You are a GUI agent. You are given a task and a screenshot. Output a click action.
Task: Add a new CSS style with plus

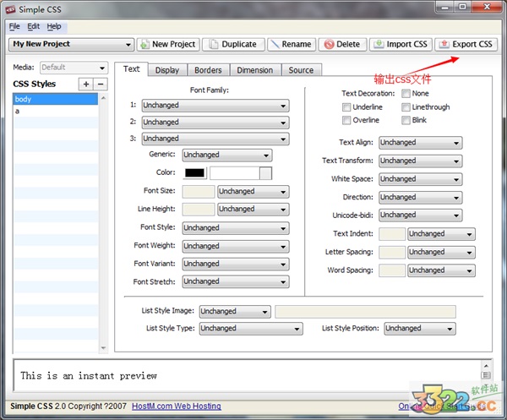point(85,84)
